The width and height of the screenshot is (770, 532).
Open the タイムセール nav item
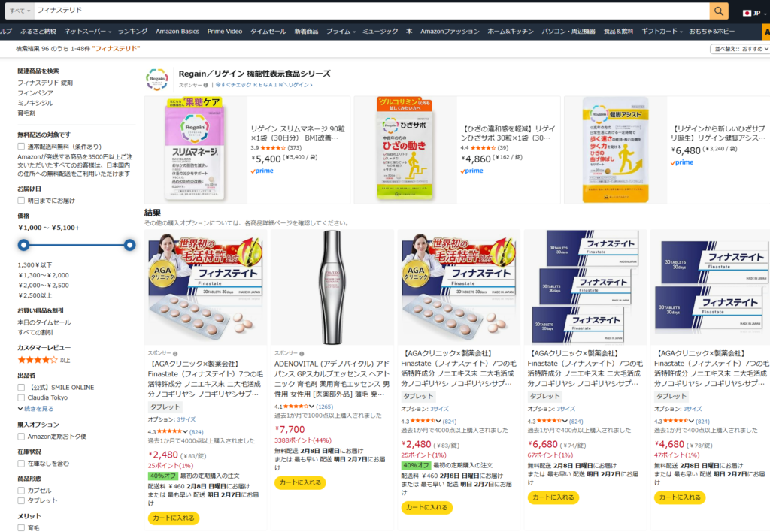click(x=268, y=31)
